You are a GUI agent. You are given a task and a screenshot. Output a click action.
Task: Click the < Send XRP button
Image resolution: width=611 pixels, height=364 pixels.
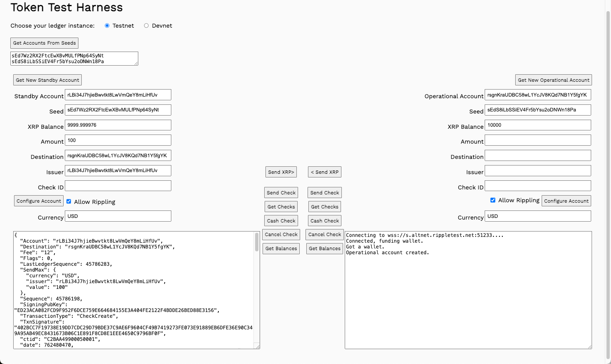(x=324, y=172)
